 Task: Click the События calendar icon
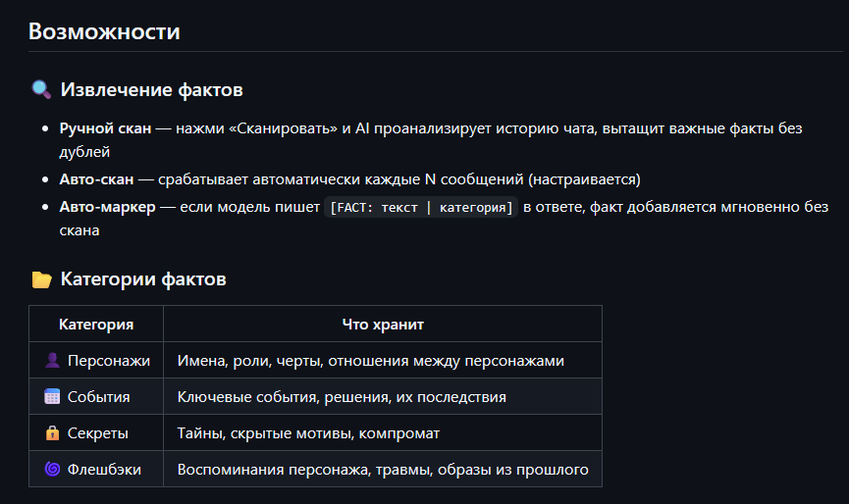point(53,397)
